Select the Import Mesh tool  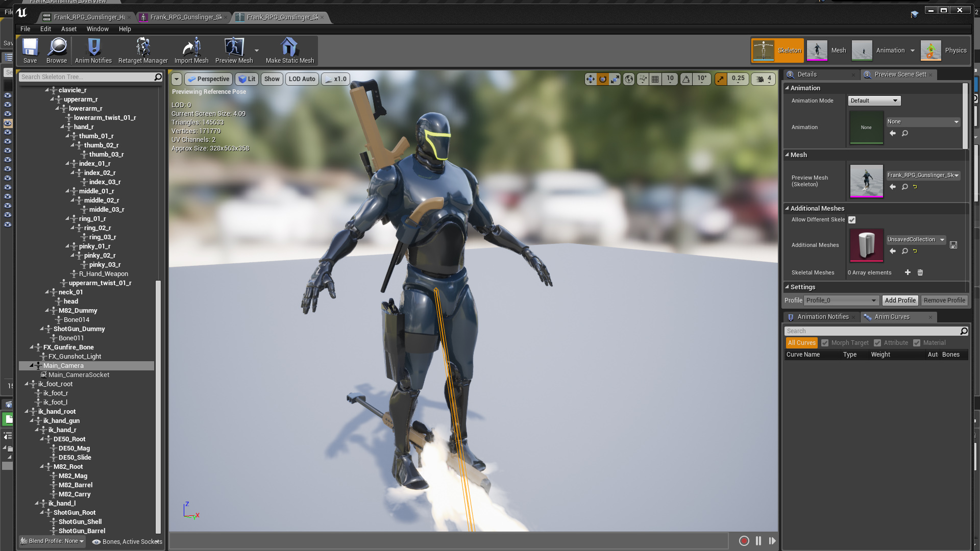coord(191,51)
